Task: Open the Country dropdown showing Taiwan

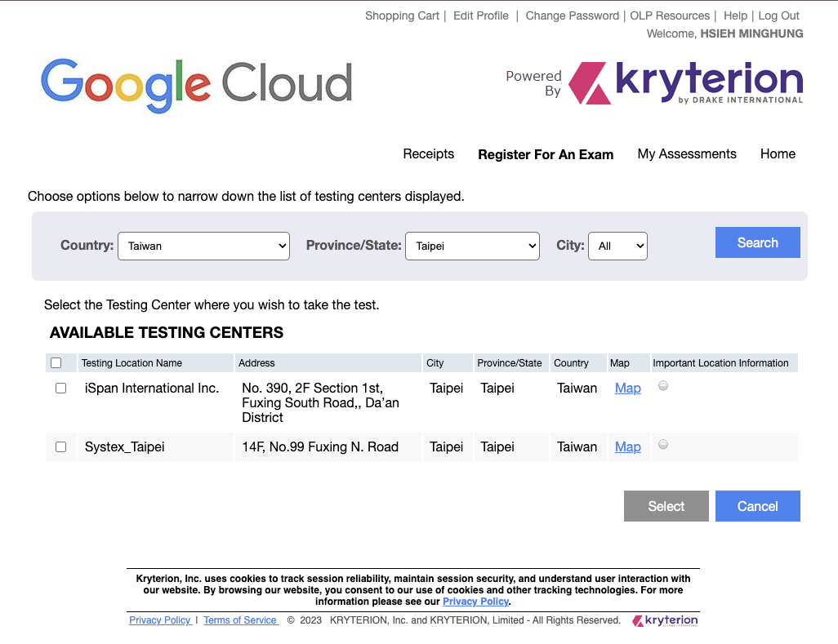Action: pyautogui.click(x=203, y=246)
